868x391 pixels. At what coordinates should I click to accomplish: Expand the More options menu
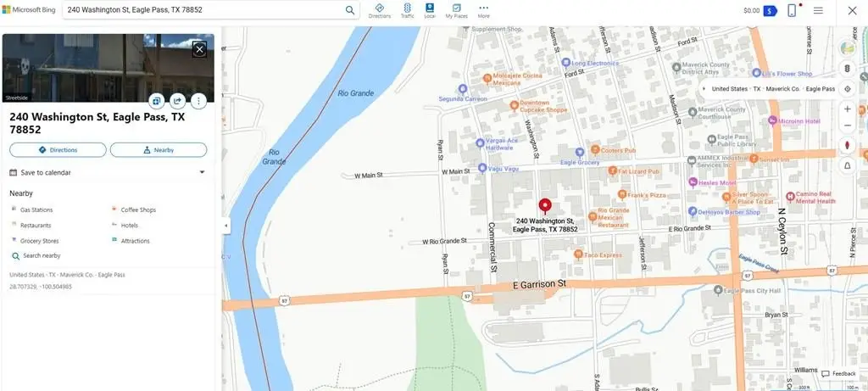tap(483, 10)
